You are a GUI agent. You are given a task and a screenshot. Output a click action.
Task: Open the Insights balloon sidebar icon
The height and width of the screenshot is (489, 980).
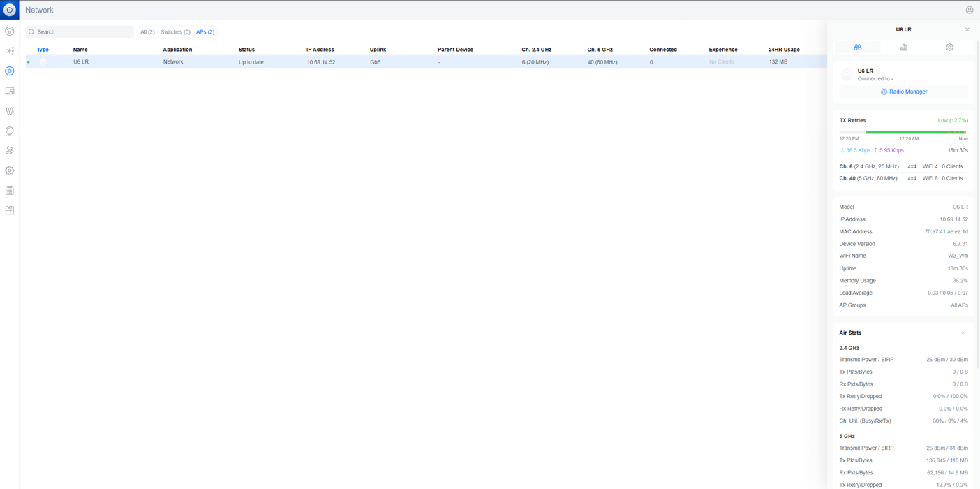pos(10,131)
